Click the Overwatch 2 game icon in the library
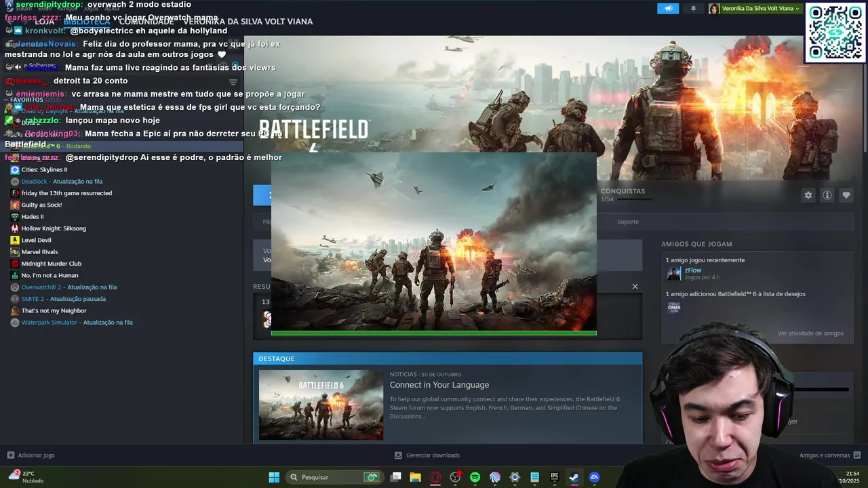Screen dimensions: 868x488 15,287
